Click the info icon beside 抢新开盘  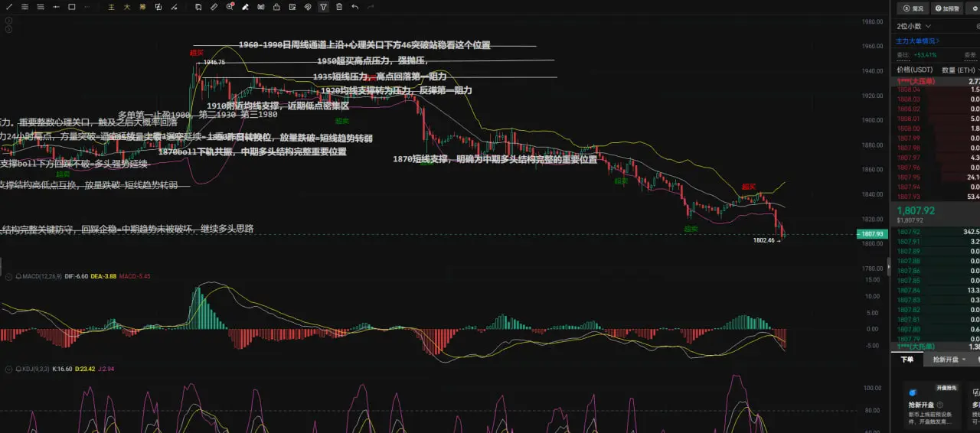click(x=939, y=405)
